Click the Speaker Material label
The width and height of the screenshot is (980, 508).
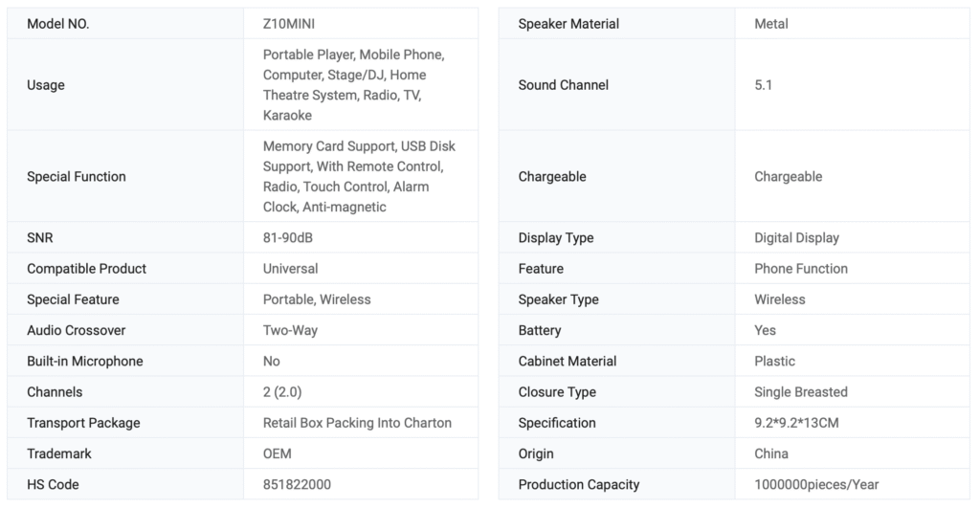point(568,24)
